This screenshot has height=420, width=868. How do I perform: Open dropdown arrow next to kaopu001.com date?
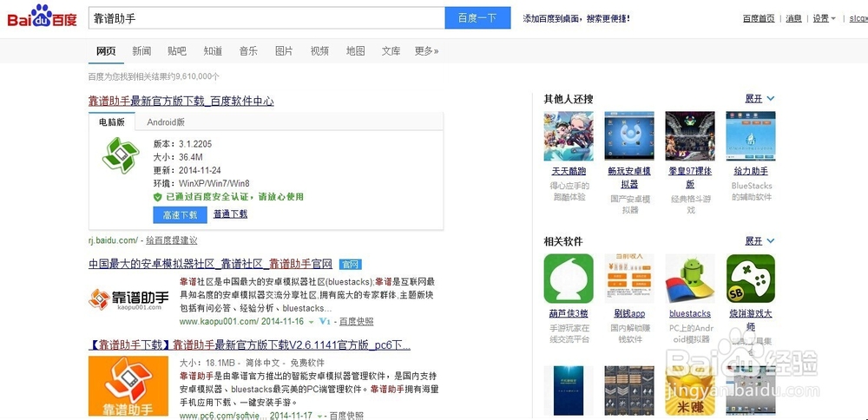311,321
